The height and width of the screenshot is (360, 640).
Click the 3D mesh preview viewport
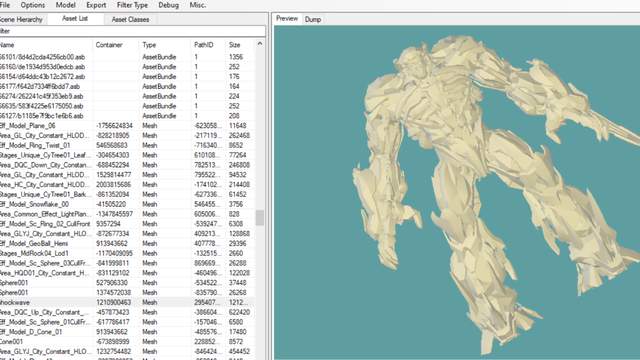(x=457, y=193)
